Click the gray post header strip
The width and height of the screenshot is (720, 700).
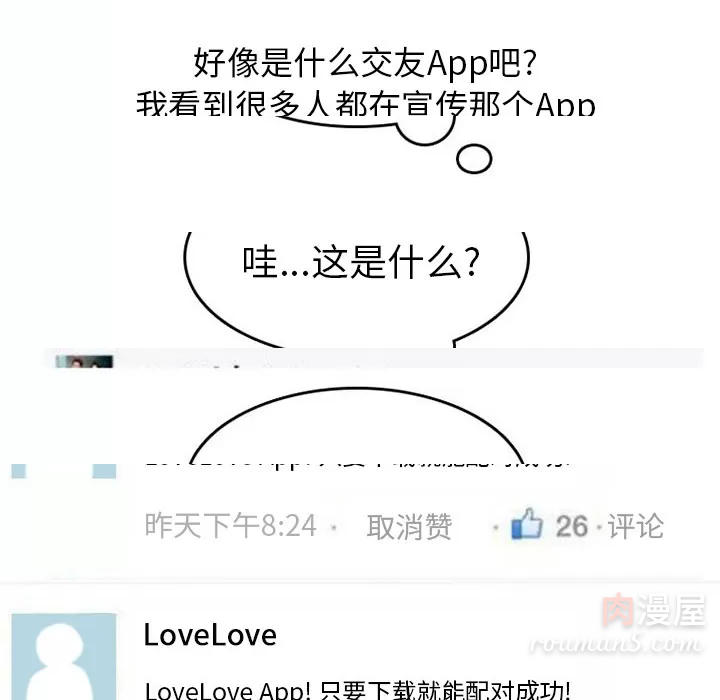point(374,358)
